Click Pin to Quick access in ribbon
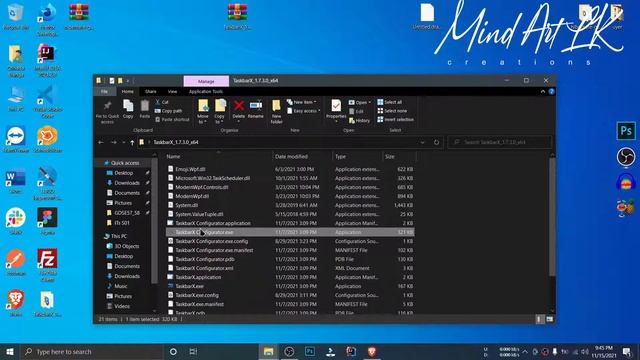Viewport: 640px width, 360px height. click(107, 111)
